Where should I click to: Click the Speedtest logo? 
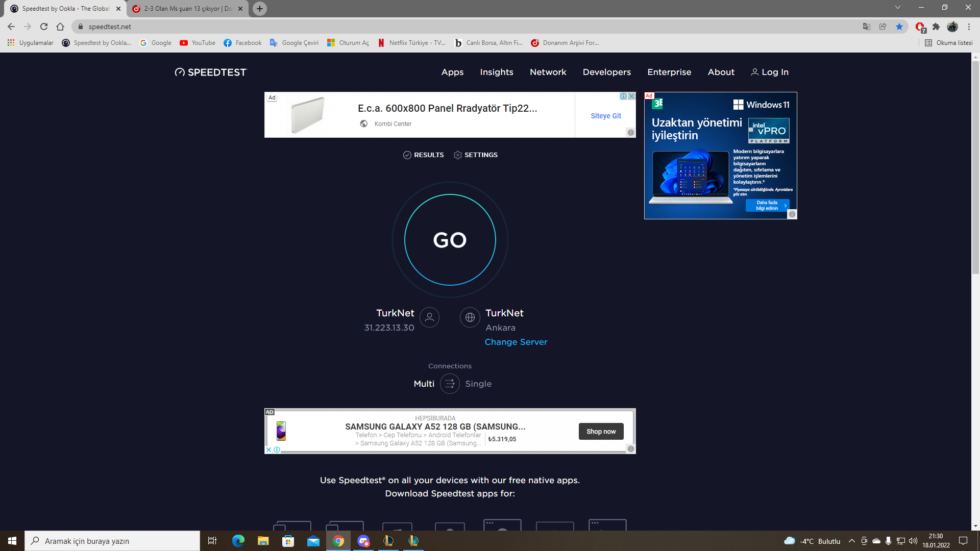(210, 72)
